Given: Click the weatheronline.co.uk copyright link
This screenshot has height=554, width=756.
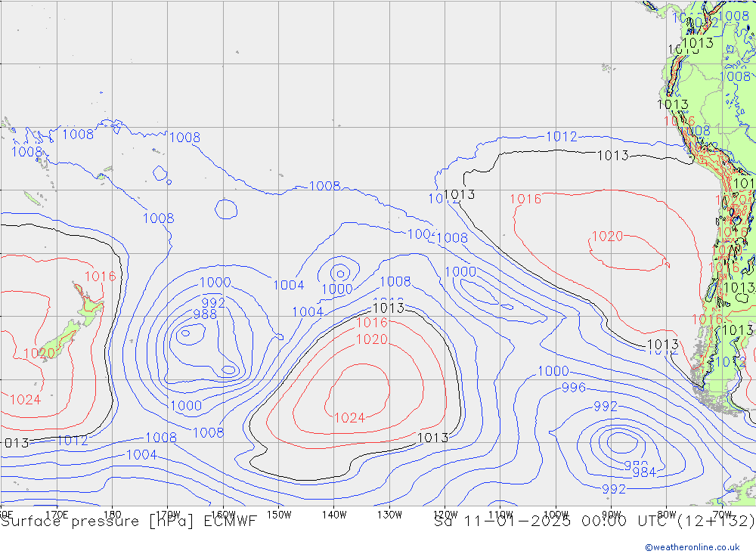Looking at the screenshot, I should tap(692, 547).
